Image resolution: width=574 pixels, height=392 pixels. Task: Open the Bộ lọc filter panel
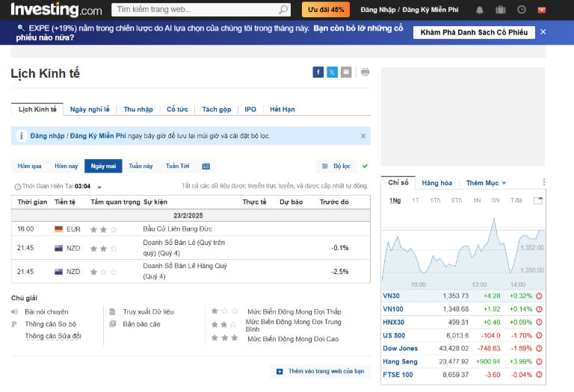[336, 166]
